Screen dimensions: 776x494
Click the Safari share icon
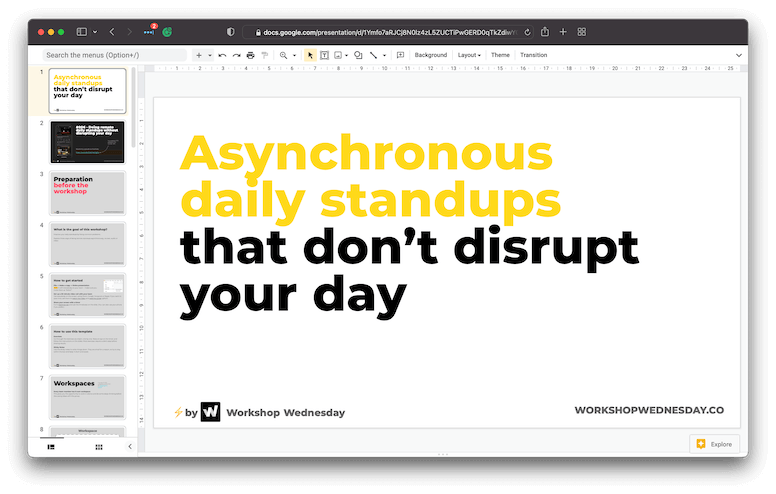pyautogui.click(x=545, y=32)
